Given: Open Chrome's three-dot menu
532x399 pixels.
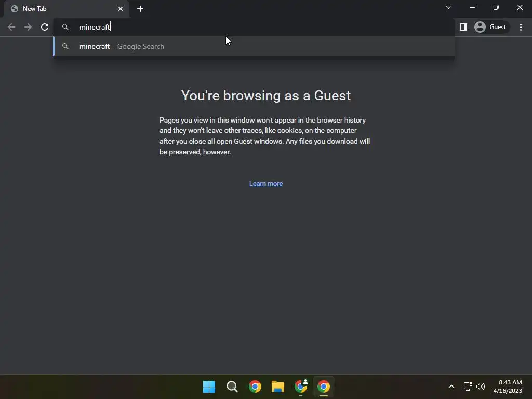Looking at the screenshot, I should click(521, 27).
